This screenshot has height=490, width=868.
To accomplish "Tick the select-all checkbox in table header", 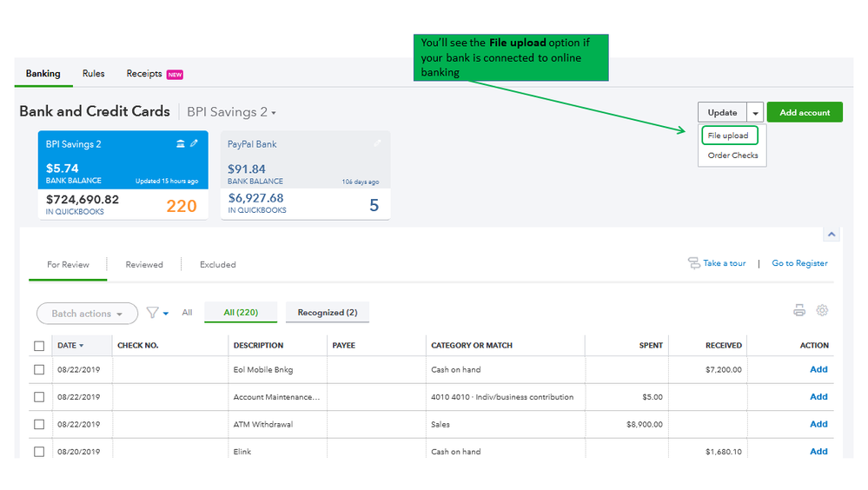I will [x=39, y=346].
